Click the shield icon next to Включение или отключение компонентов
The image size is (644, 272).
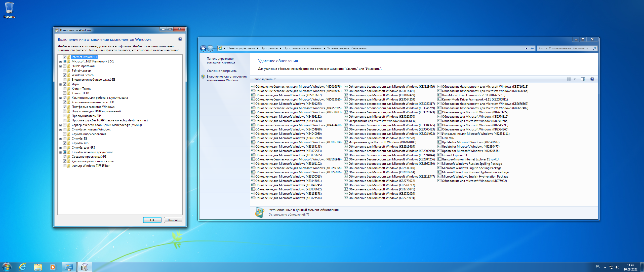click(203, 77)
